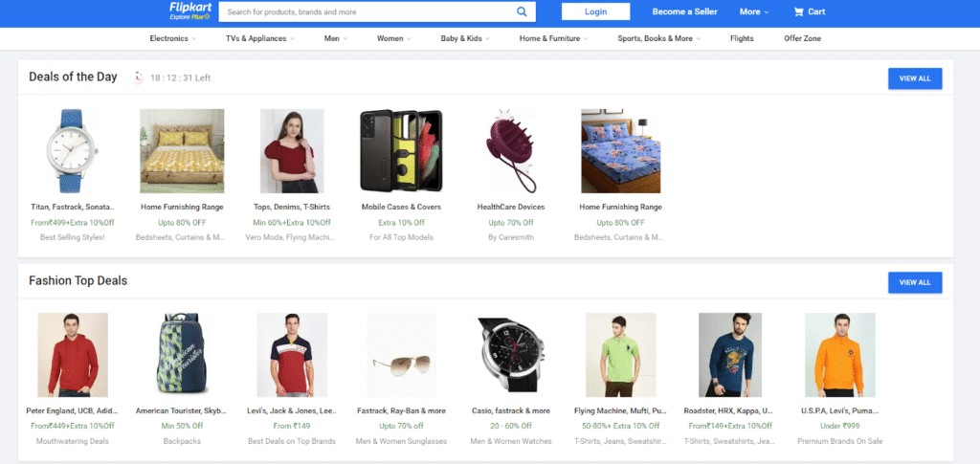This screenshot has height=464, width=980.
Task: Expand Sports, Books & More menu
Action: pyautogui.click(x=659, y=38)
